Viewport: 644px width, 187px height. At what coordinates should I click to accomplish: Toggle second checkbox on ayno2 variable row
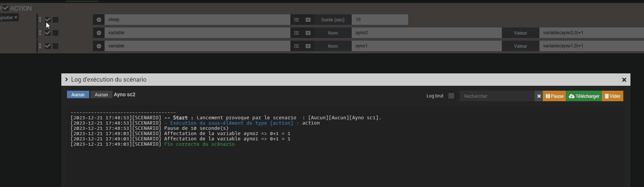[x=55, y=33]
